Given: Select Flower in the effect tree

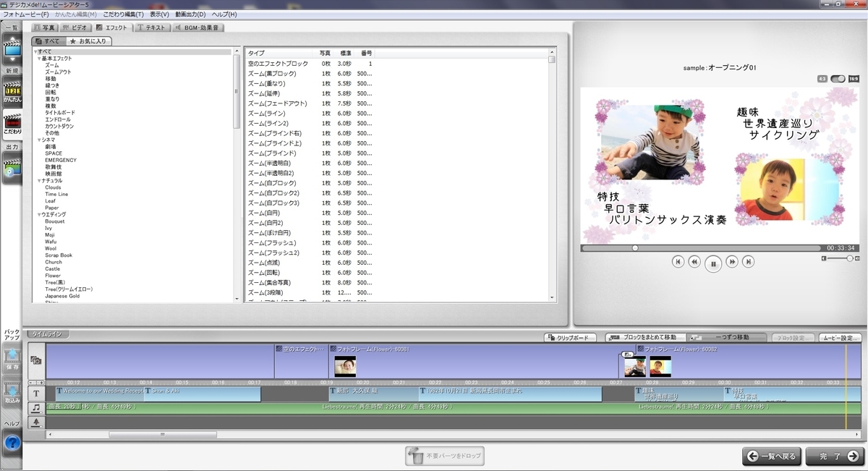Looking at the screenshot, I should [x=53, y=276].
